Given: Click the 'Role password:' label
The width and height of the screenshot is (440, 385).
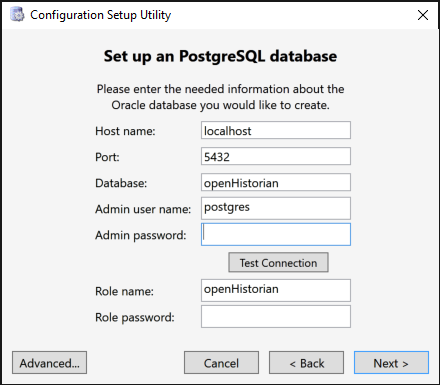Looking at the screenshot, I should [x=135, y=317].
